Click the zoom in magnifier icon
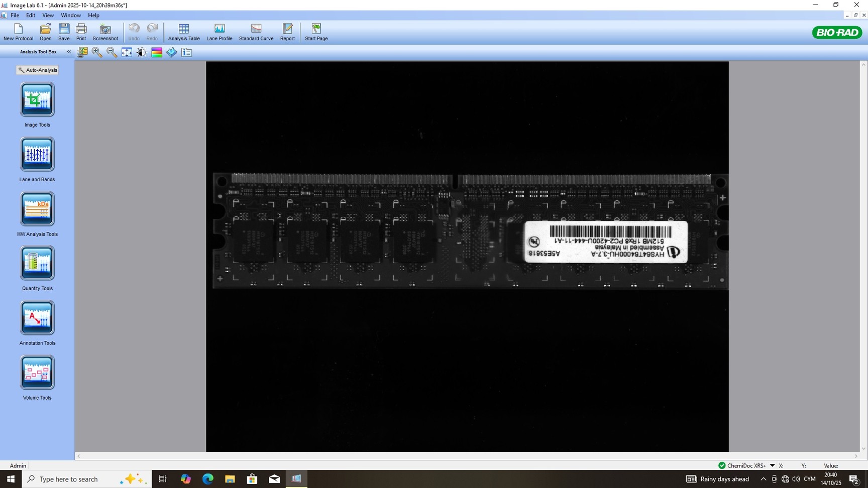Image resolution: width=868 pixels, height=488 pixels. point(97,52)
